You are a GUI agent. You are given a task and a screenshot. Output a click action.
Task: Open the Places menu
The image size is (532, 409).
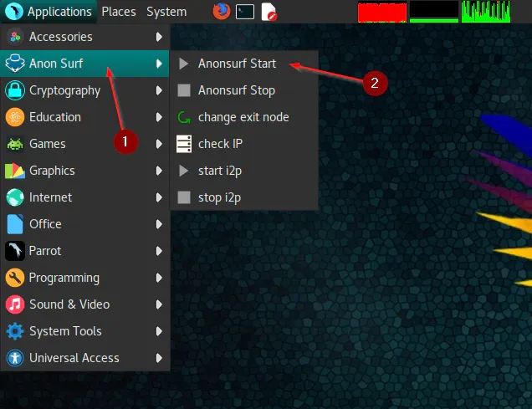click(x=119, y=12)
